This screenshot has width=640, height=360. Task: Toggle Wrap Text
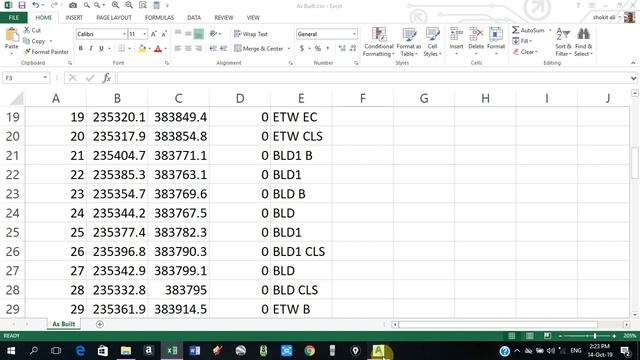point(251,34)
